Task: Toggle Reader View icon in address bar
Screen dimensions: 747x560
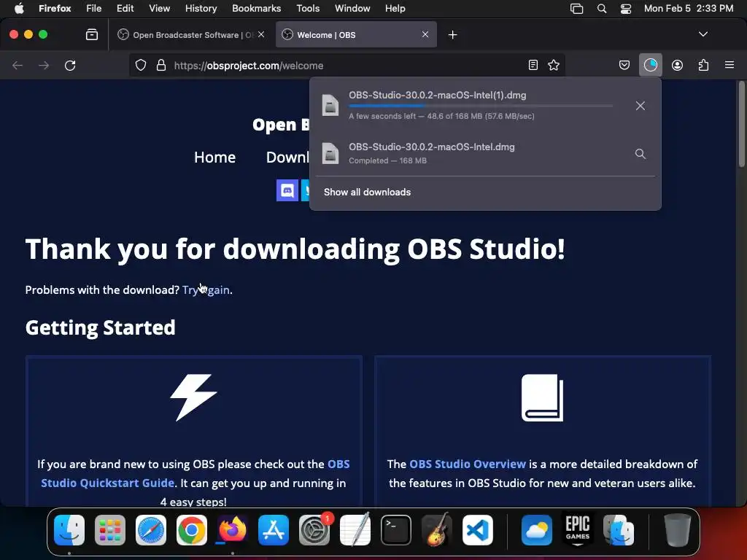Action: pyautogui.click(x=533, y=65)
